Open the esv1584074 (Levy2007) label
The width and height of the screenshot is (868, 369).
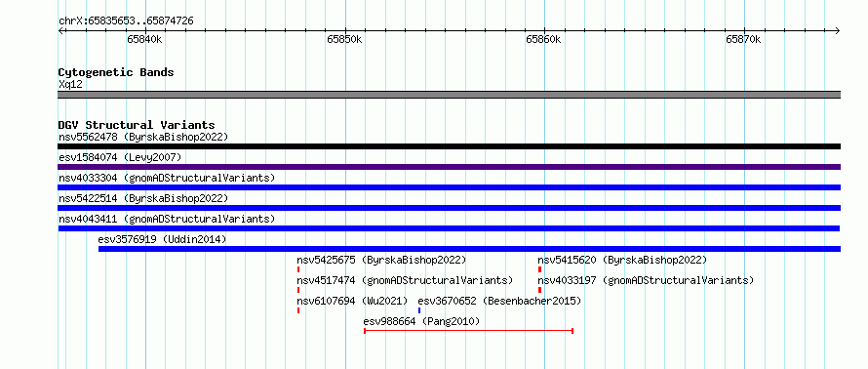tap(120, 157)
